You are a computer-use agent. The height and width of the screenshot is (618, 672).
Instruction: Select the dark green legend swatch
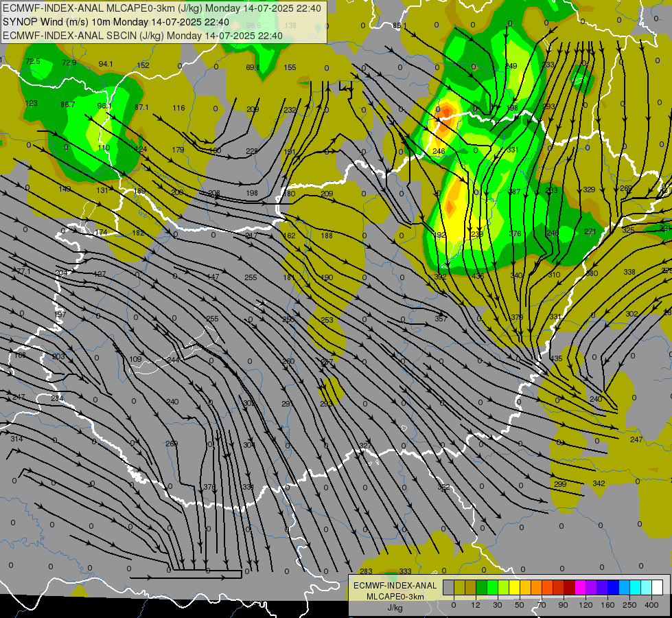point(482,587)
